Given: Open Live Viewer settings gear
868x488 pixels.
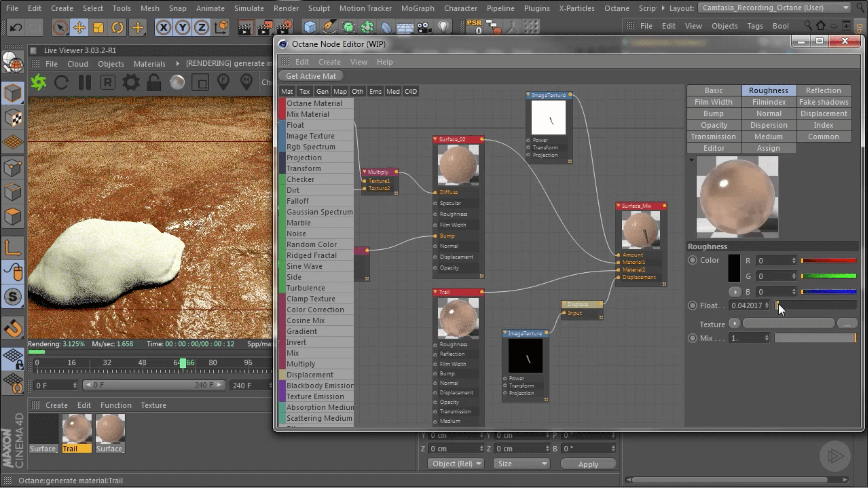Looking at the screenshot, I should 131,82.
